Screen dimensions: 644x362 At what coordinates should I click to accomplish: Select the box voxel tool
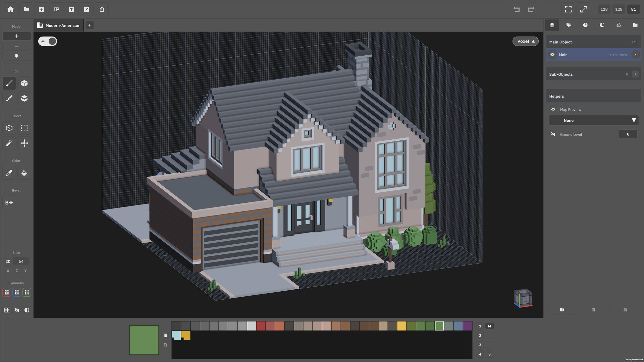24,83
